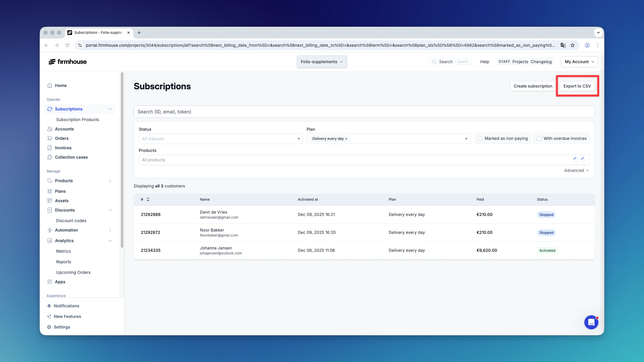Click the Search (ID, email, token) field
The height and width of the screenshot is (362, 644).
point(364,112)
